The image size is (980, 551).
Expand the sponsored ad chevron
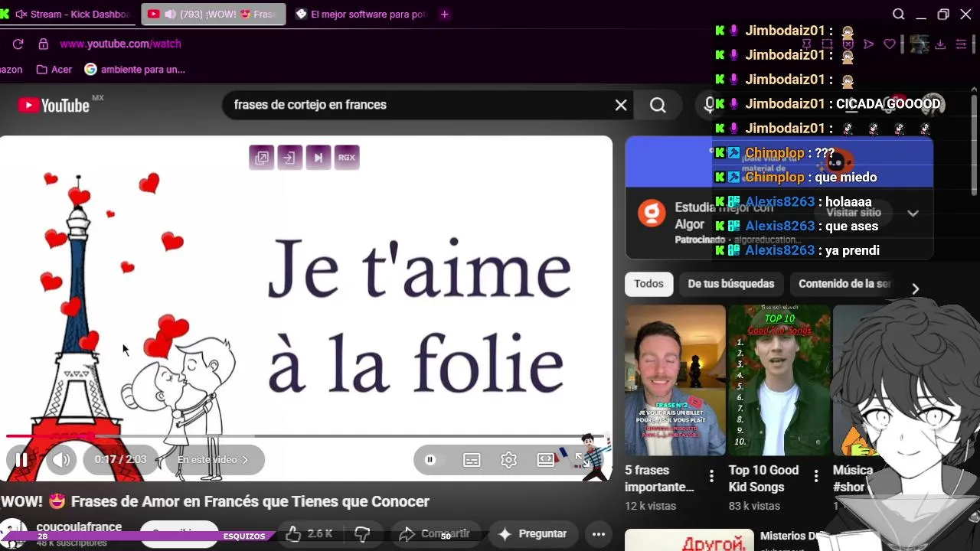pos(913,214)
